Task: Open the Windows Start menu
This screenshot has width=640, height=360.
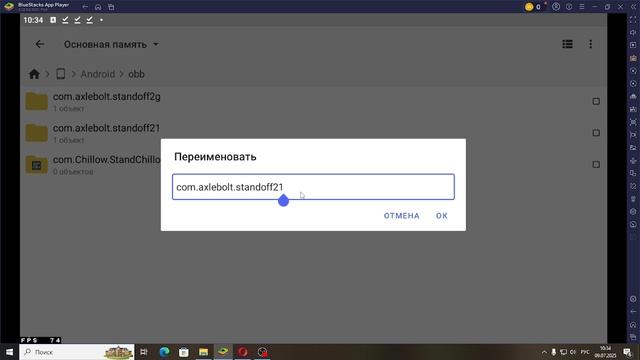Action: pos(9,352)
